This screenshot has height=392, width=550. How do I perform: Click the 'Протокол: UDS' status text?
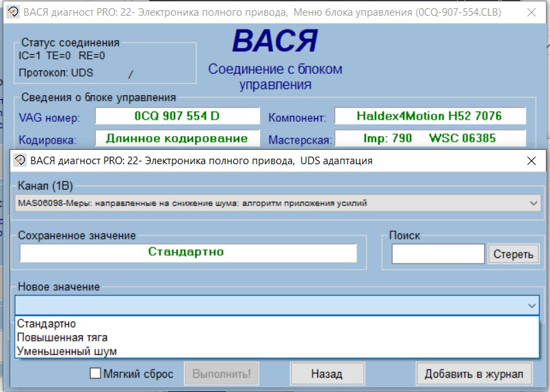click(56, 73)
